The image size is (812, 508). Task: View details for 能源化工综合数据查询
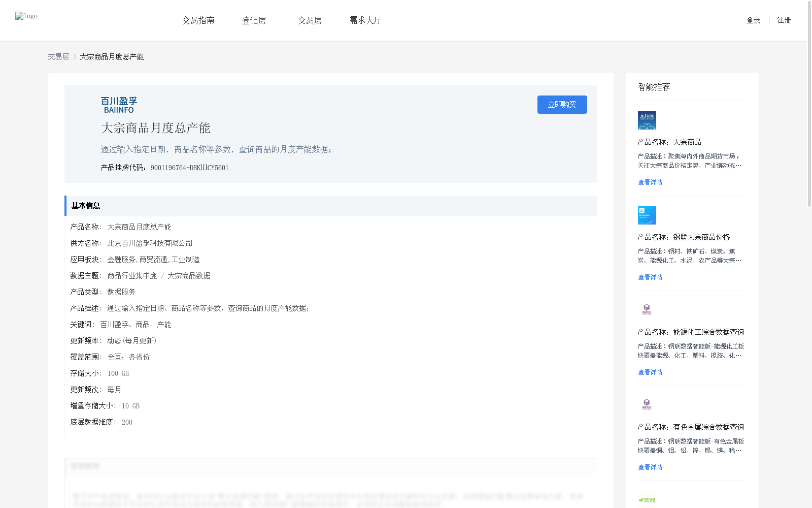coord(650,372)
